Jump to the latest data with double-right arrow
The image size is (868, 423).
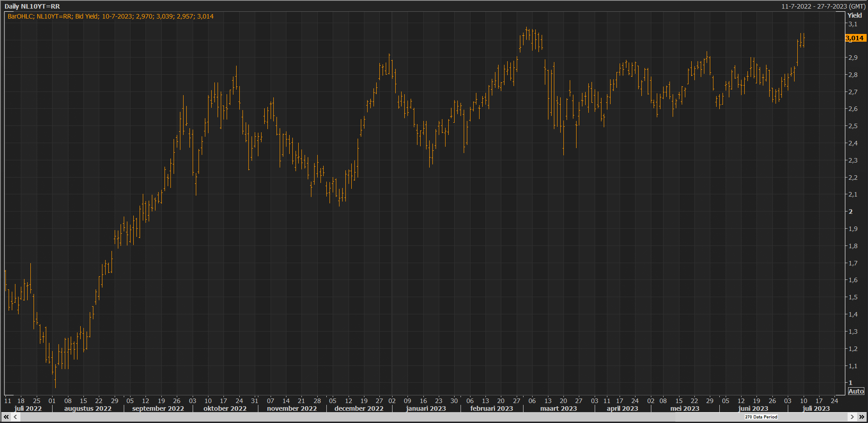[x=862, y=417]
